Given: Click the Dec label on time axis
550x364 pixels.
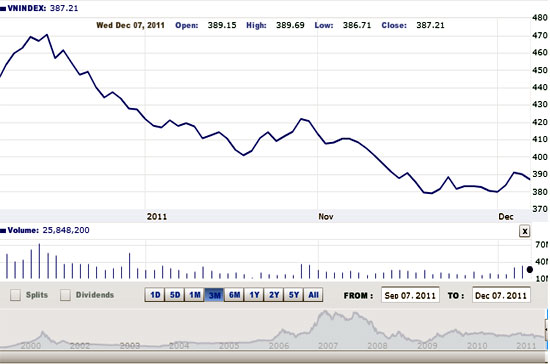Looking at the screenshot, I should (506, 216).
